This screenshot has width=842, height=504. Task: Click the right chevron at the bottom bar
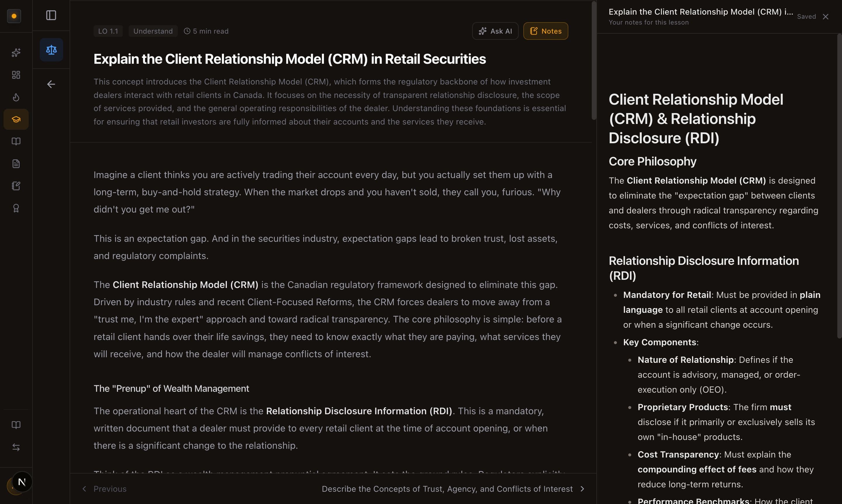click(x=582, y=489)
